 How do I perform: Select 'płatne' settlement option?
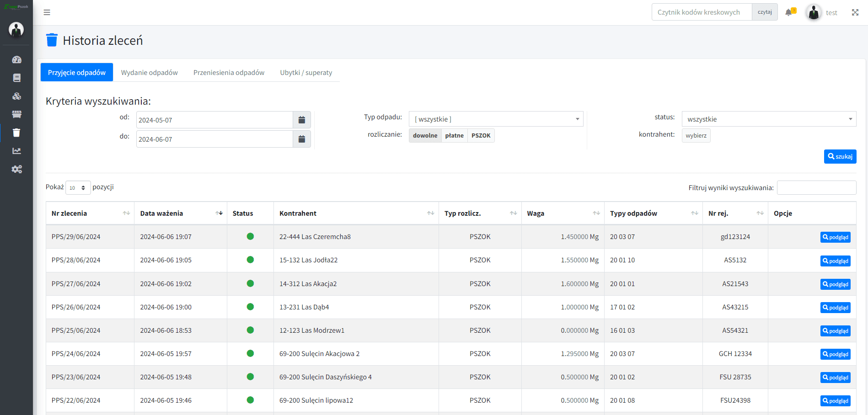click(454, 136)
